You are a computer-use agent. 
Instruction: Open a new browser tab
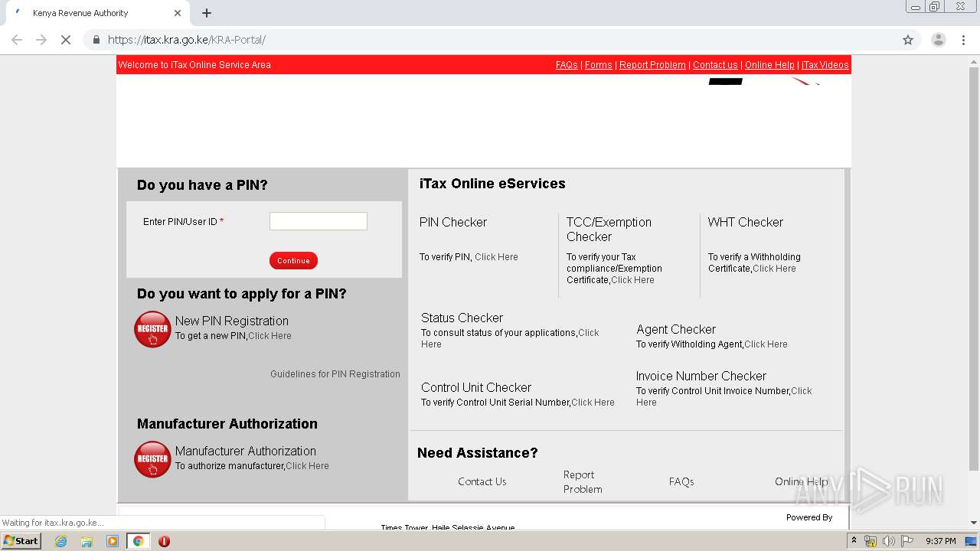pyautogui.click(x=207, y=13)
